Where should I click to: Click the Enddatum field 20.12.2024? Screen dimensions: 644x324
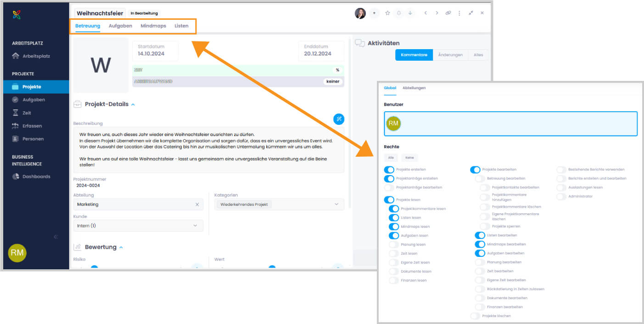pos(321,51)
